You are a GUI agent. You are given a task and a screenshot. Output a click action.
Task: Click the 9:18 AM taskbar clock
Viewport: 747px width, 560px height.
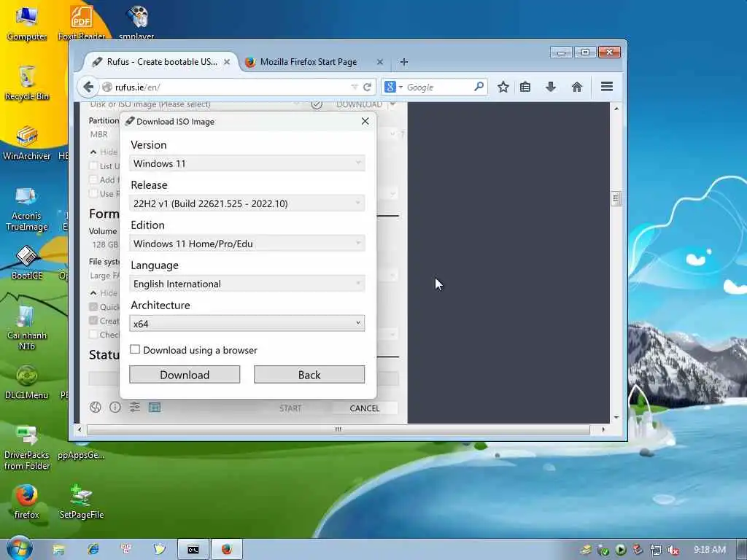click(x=709, y=550)
